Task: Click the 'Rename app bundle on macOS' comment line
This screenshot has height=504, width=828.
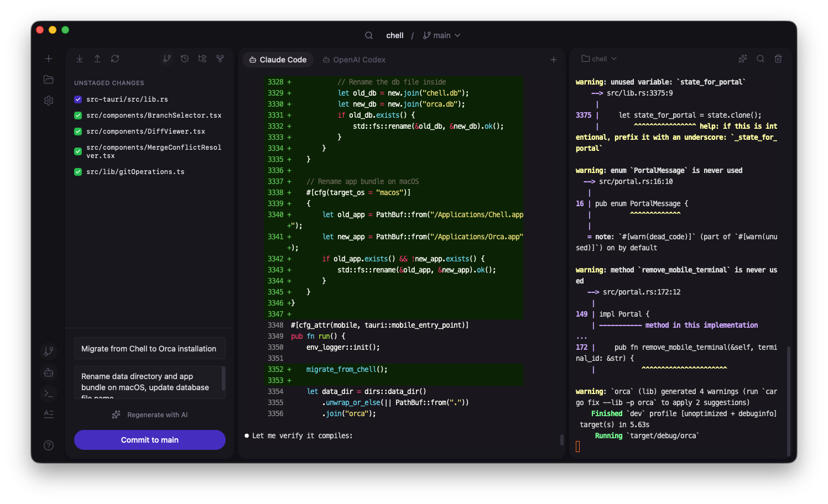Action: pyautogui.click(x=363, y=181)
